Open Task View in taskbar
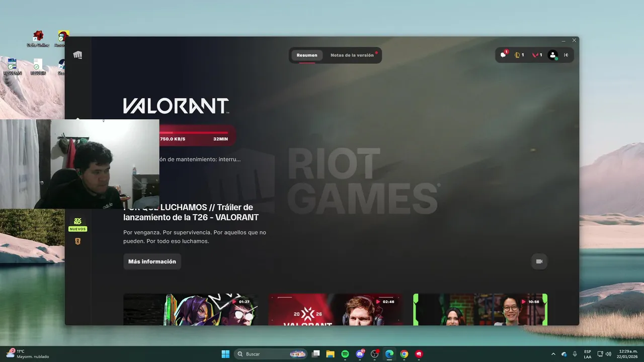This screenshot has width=644, height=362. pyautogui.click(x=315, y=354)
